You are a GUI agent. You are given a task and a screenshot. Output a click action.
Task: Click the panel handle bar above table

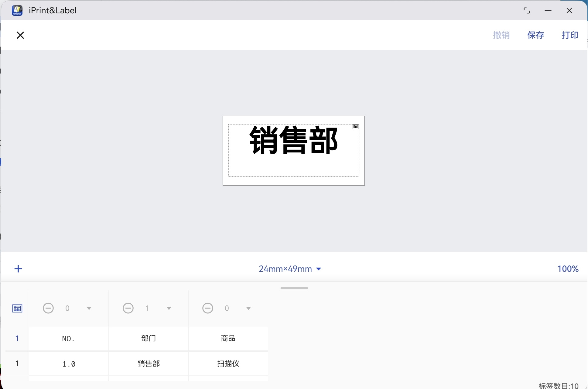pos(294,288)
